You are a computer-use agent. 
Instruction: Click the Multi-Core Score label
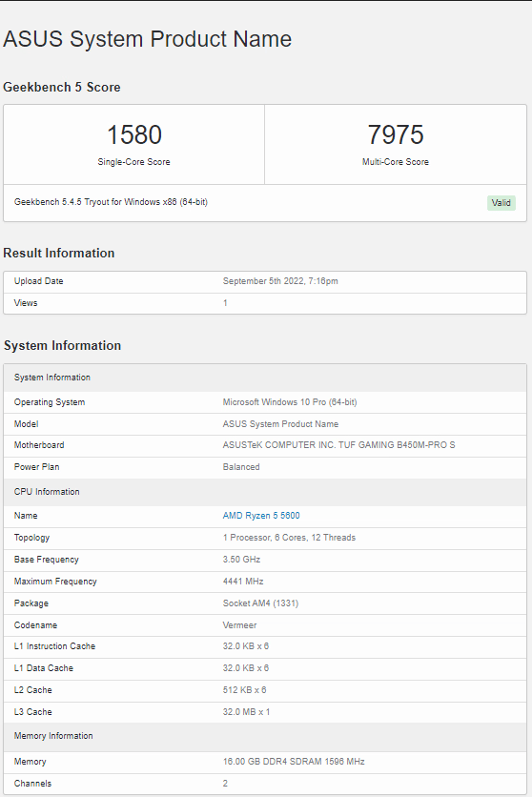click(396, 162)
